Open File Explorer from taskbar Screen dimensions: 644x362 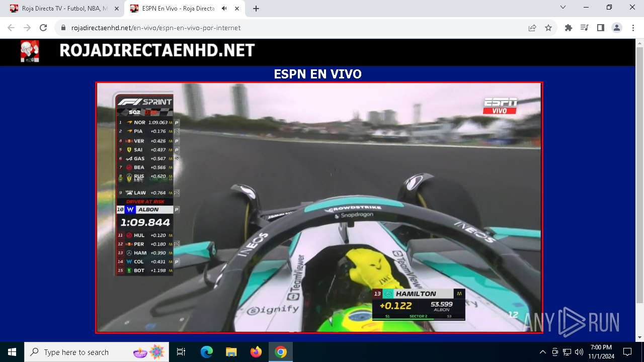[231, 352]
